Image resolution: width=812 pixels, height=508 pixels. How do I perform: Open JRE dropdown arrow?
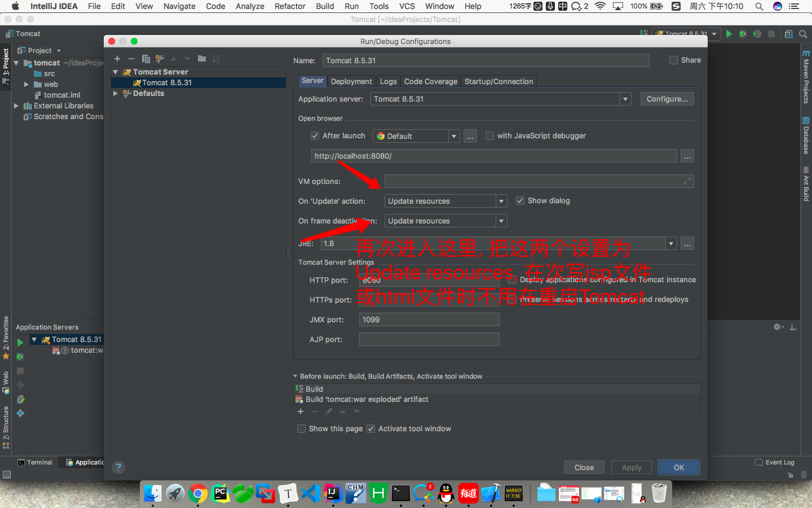(x=671, y=243)
